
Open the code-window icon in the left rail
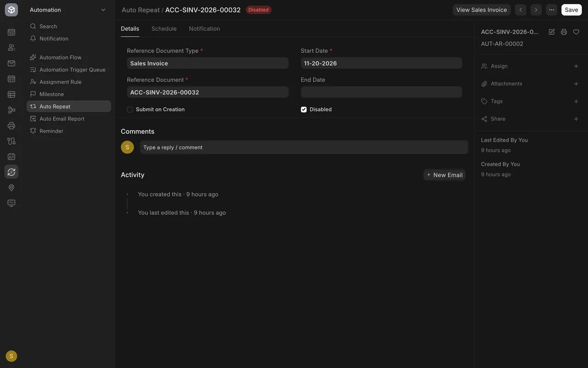11,32
